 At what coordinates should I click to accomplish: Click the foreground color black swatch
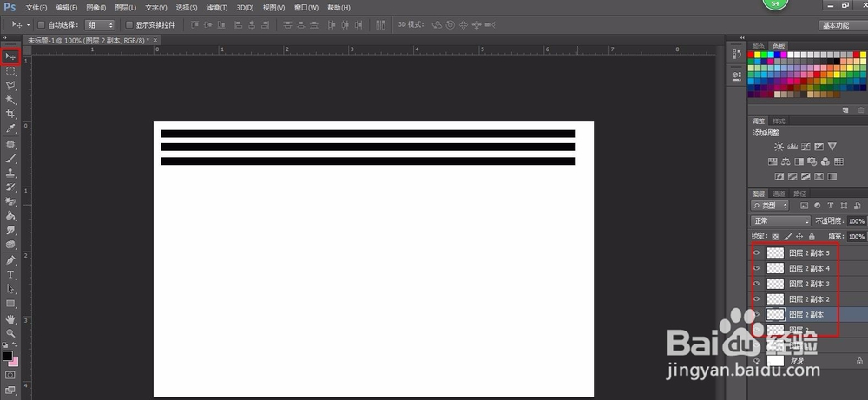pyautogui.click(x=7, y=356)
